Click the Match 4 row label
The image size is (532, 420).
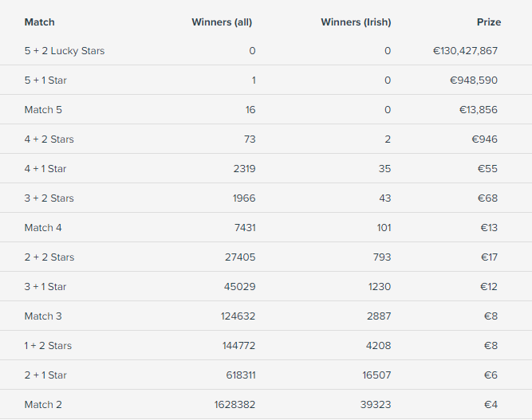43,228
